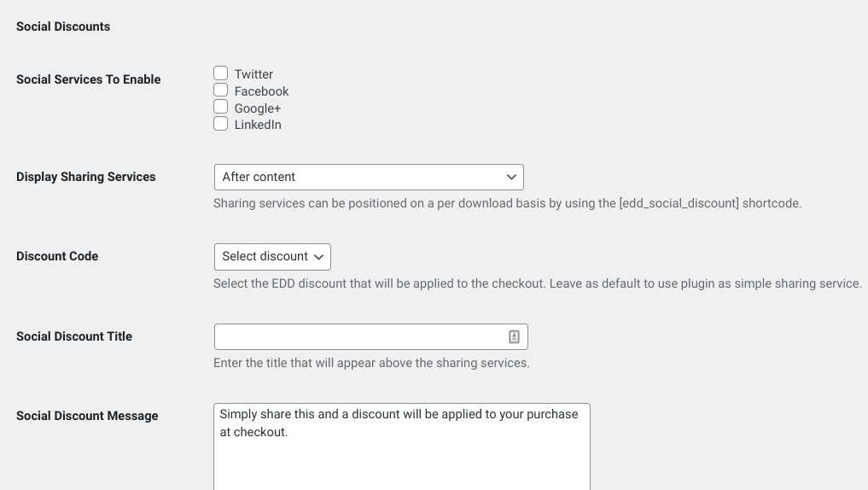Click the 'Display Sharing Services' label
This screenshot has width=868, height=490.
point(86,177)
